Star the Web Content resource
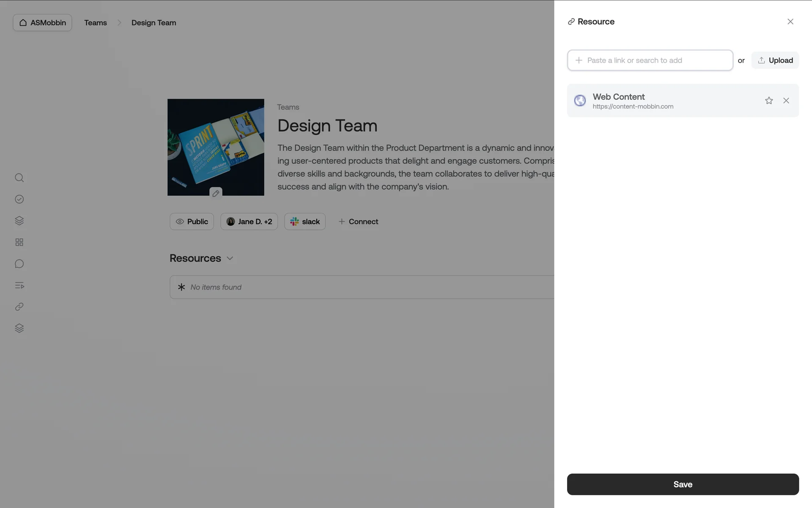Screen dimensions: 812x508 pos(769,100)
